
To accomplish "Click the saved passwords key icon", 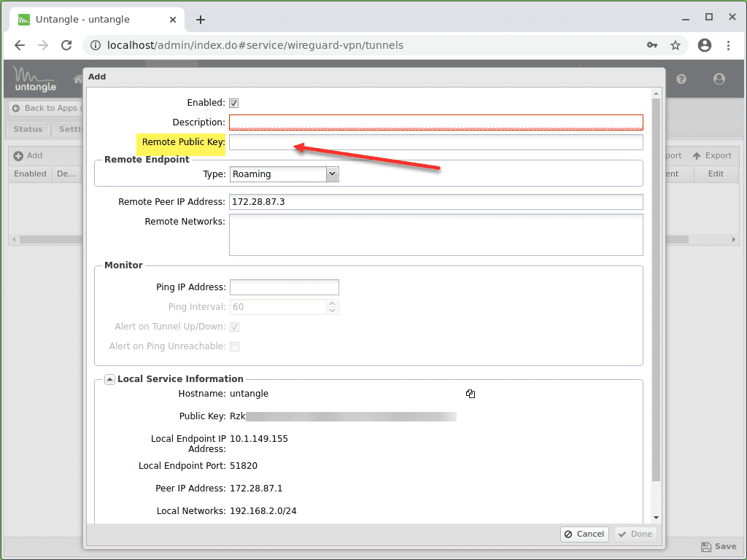I will point(652,45).
